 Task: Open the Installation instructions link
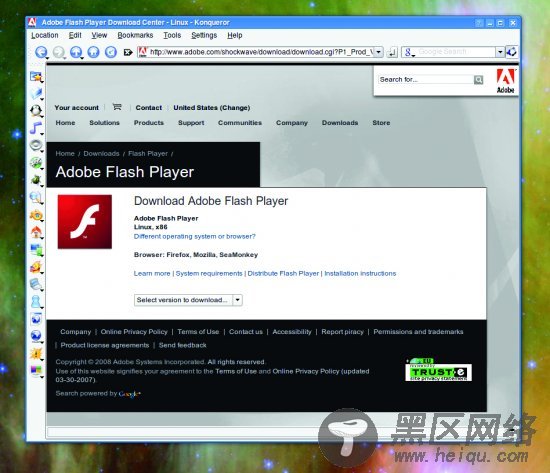coord(360,273)
